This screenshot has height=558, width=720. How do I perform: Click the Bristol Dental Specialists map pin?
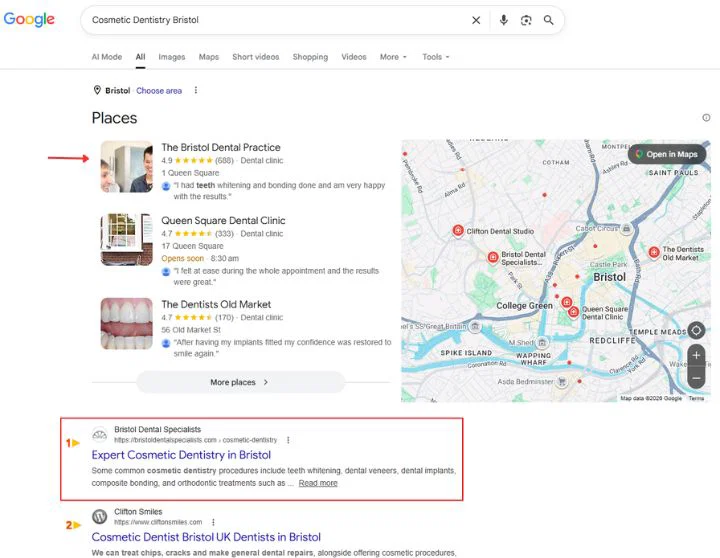(x=493, y=257)
